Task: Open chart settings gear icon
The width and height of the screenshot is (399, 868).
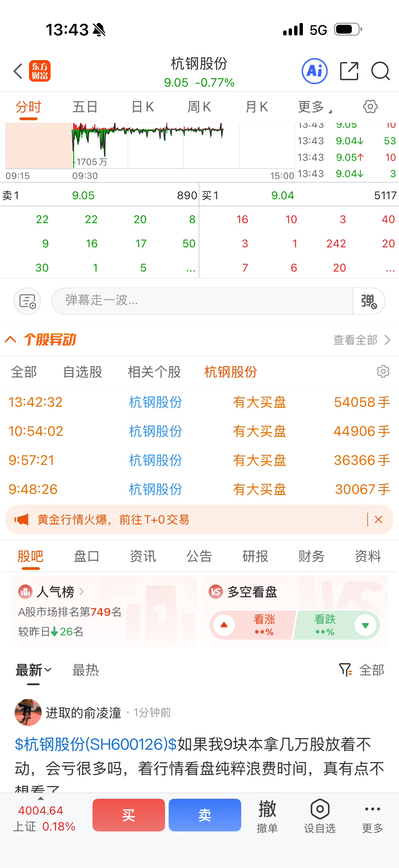Action: pos(370,107)
